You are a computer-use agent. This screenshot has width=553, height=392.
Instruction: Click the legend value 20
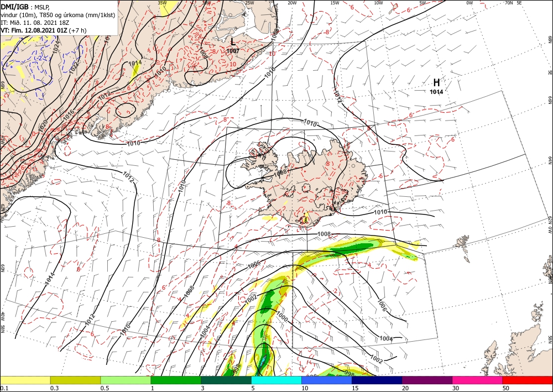pos(405,388)
